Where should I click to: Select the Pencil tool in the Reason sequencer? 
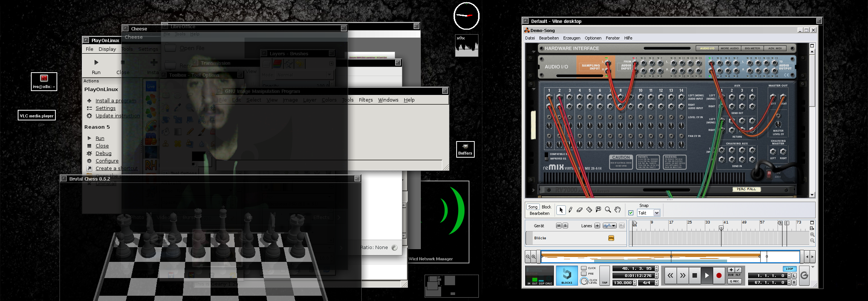point(570,210)
